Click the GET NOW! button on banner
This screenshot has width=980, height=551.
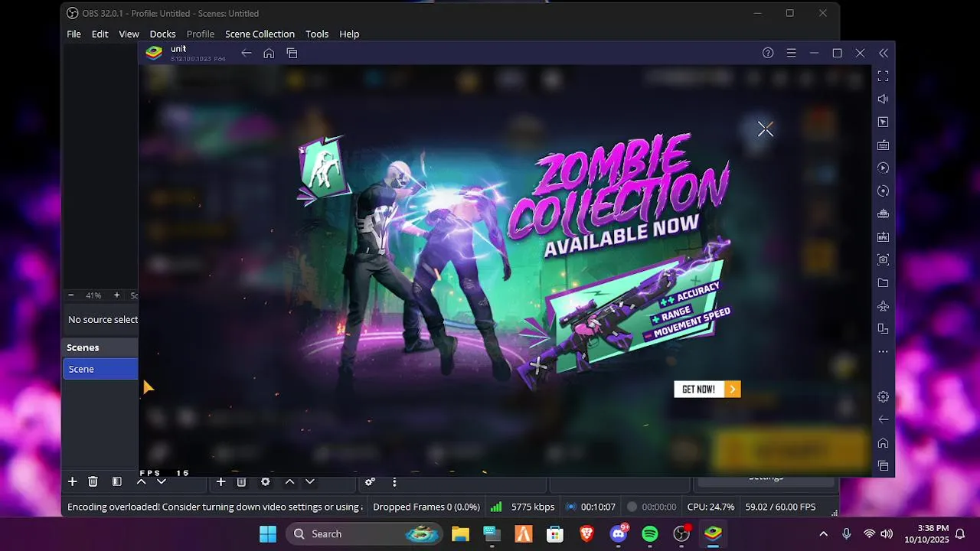pos(707,390)
